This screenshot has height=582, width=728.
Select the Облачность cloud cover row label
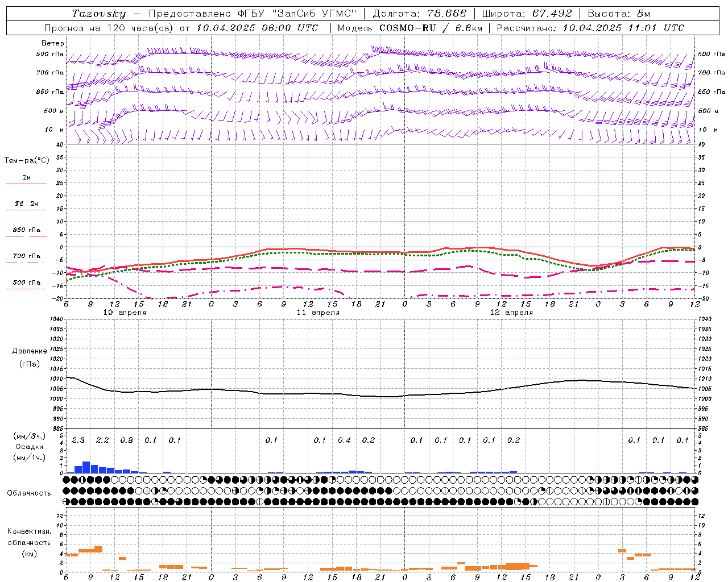(29, 493)
